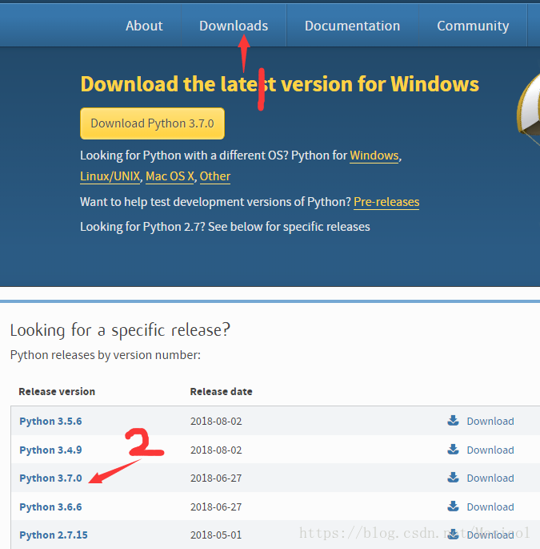Click the Download Python 3.7.0 button

pos(152,123)
